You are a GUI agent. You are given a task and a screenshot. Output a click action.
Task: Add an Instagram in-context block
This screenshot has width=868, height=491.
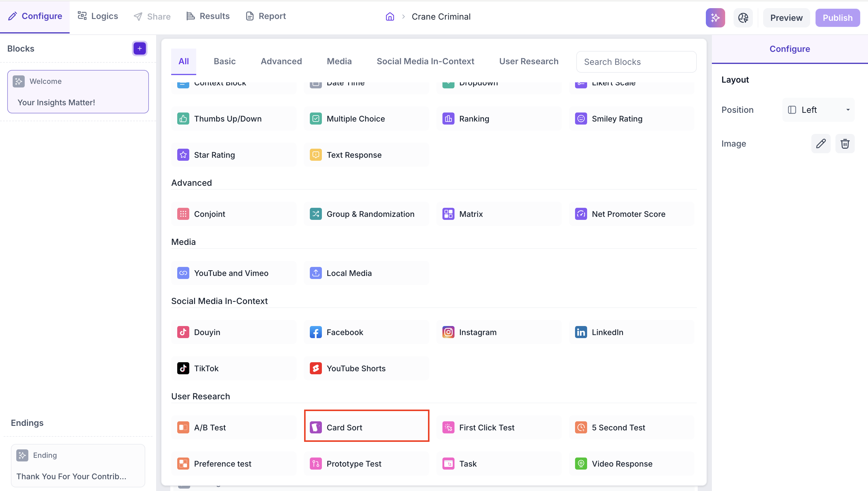click(499, 332)
